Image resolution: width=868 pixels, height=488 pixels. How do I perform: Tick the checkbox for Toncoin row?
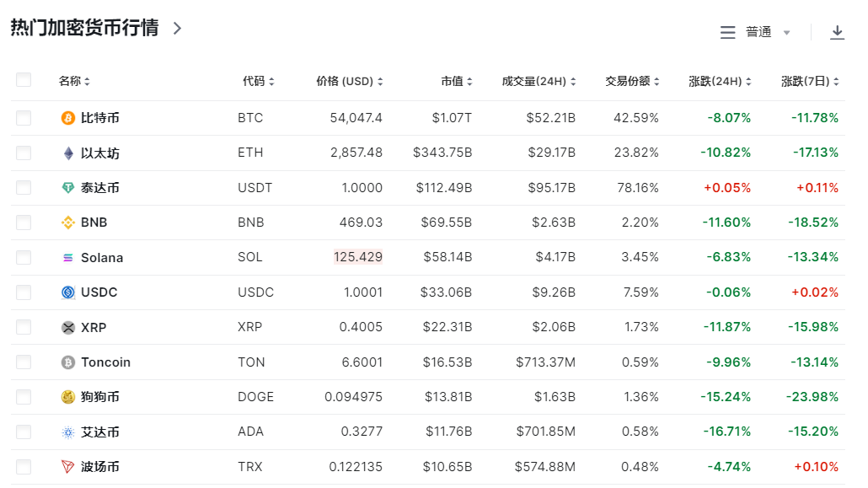coord(24,362)
